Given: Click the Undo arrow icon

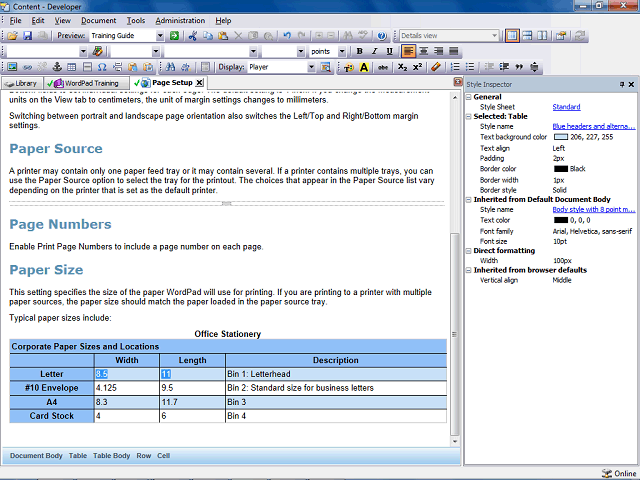Looking at the screenshot, I should pyautogui.click(x=287, y=36).
